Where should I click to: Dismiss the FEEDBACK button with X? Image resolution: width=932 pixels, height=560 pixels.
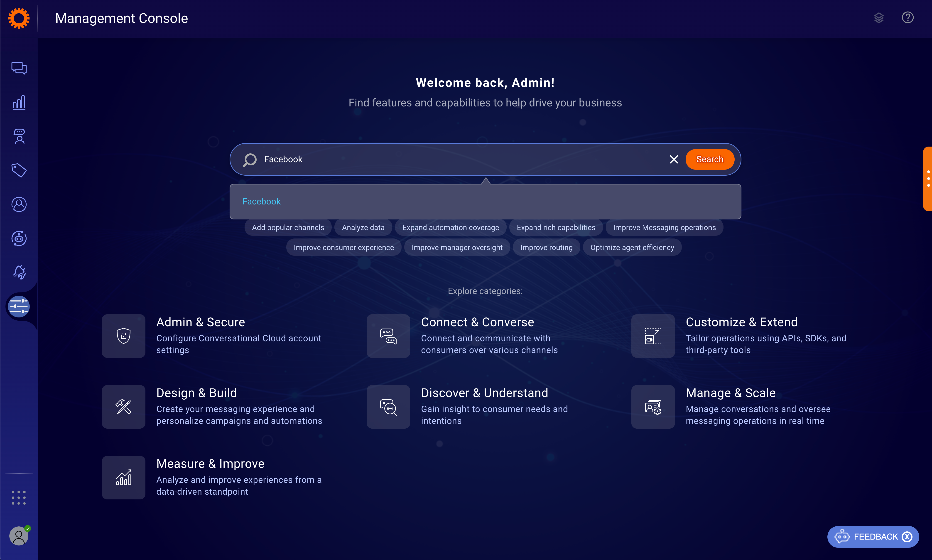907,537
